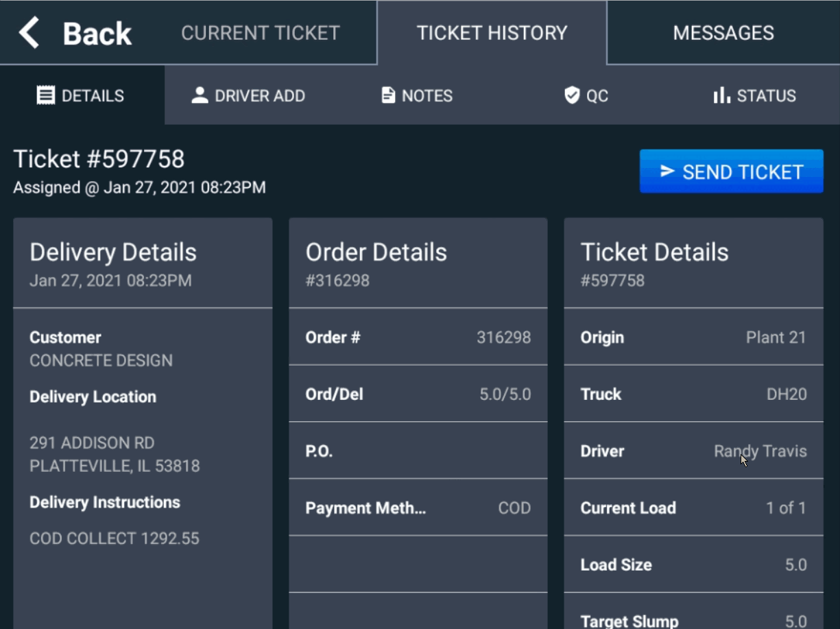Click the Payment Method COD row
Screen dimensions: 840x629
click(418, 508)
